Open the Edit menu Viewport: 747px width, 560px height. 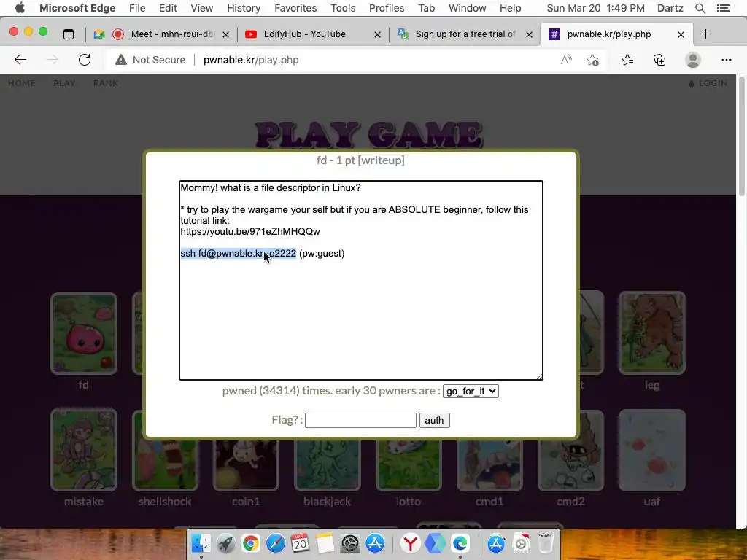tap(168, 8)
